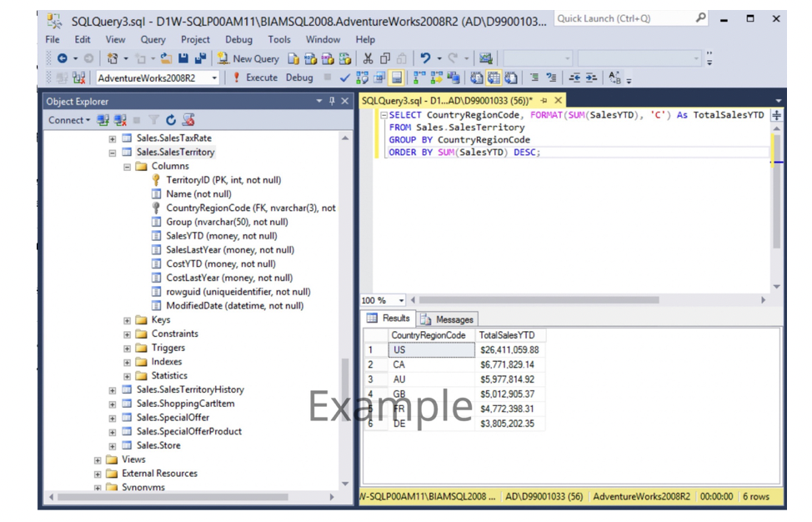Viewport: 812px width, 522px height.
Task: Click the Open File folder icon
Action: click(166, 58)
